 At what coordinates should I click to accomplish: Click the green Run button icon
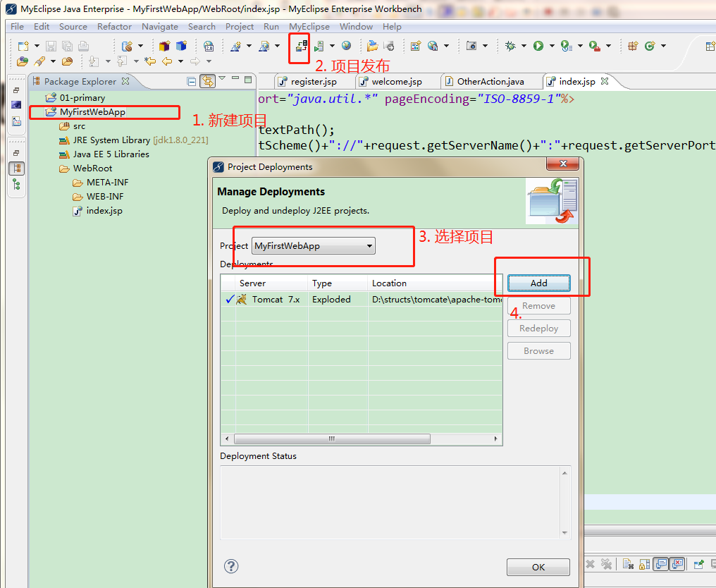coord(538,46)
